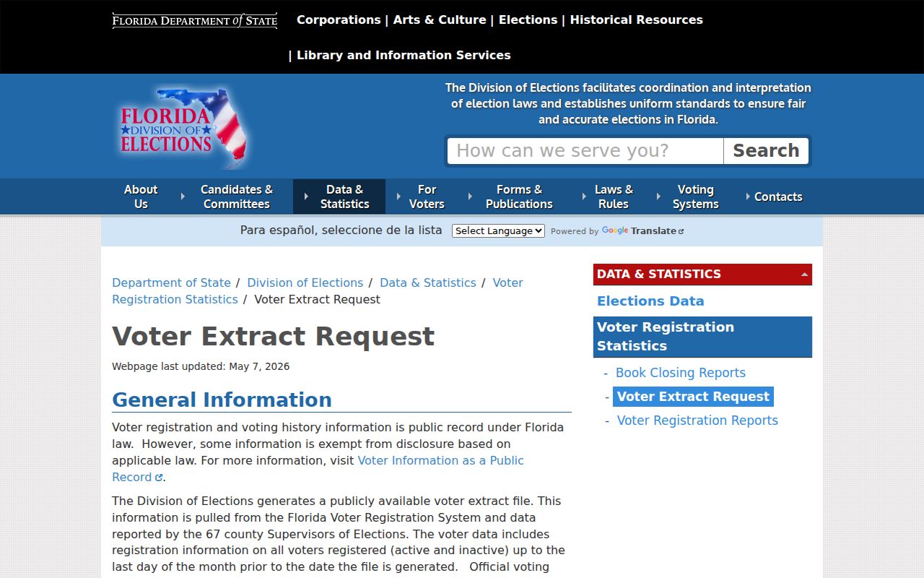Focus the 'How can we serve you?' search field
Image resolution: width=924 pixels, height=578 pixels.
(x=585, y=151)
